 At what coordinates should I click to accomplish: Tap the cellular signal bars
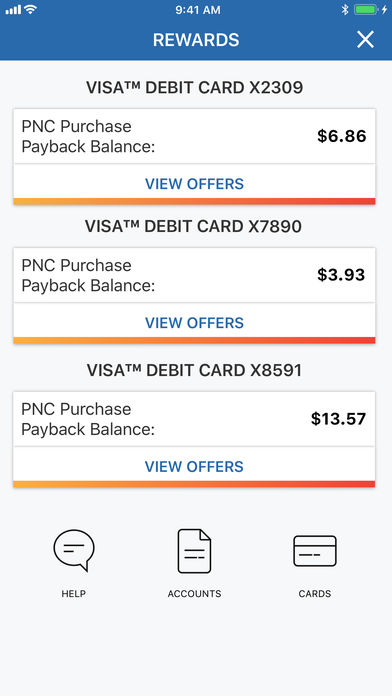[13, 10]
